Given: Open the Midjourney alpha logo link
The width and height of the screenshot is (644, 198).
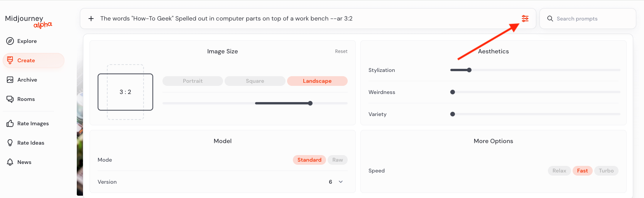Looking at the screenshot, I should tap(29, 21).
